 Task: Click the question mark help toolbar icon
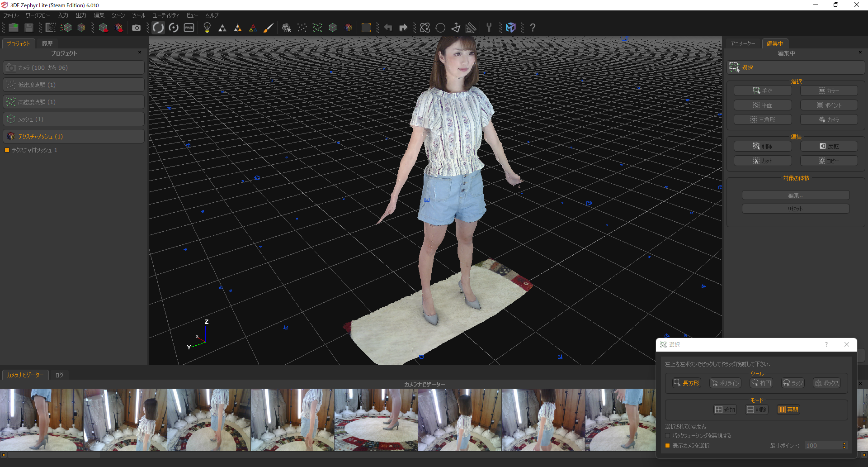pos(533,28)
